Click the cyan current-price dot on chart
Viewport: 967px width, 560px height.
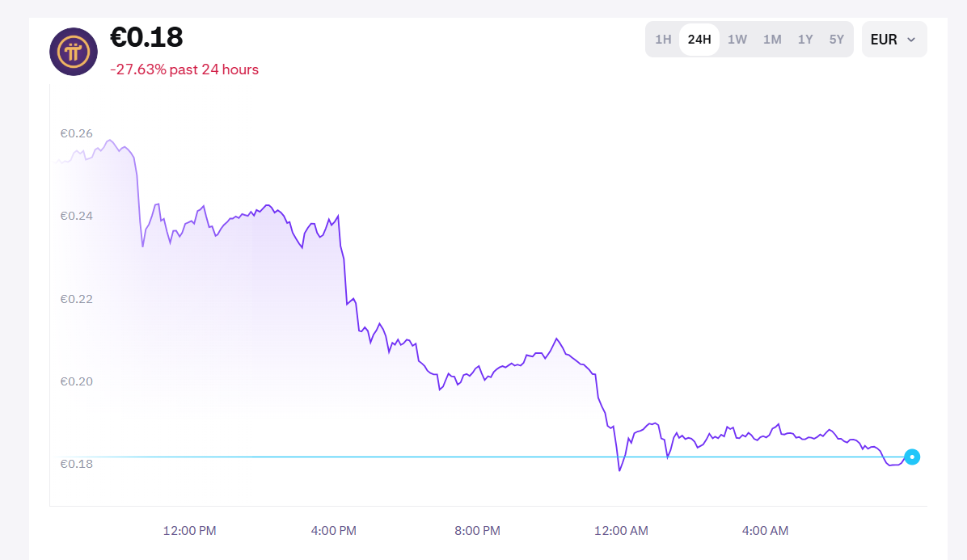tap(912, 457)
